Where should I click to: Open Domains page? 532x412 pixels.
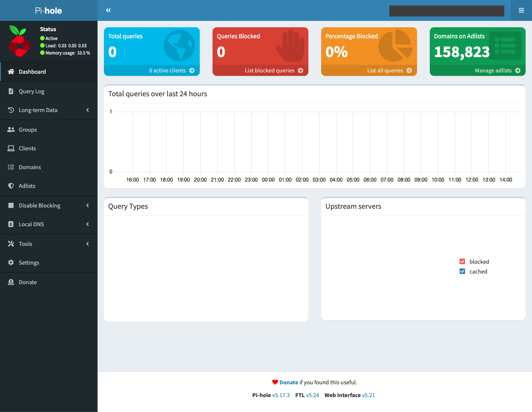click(49, 167)
